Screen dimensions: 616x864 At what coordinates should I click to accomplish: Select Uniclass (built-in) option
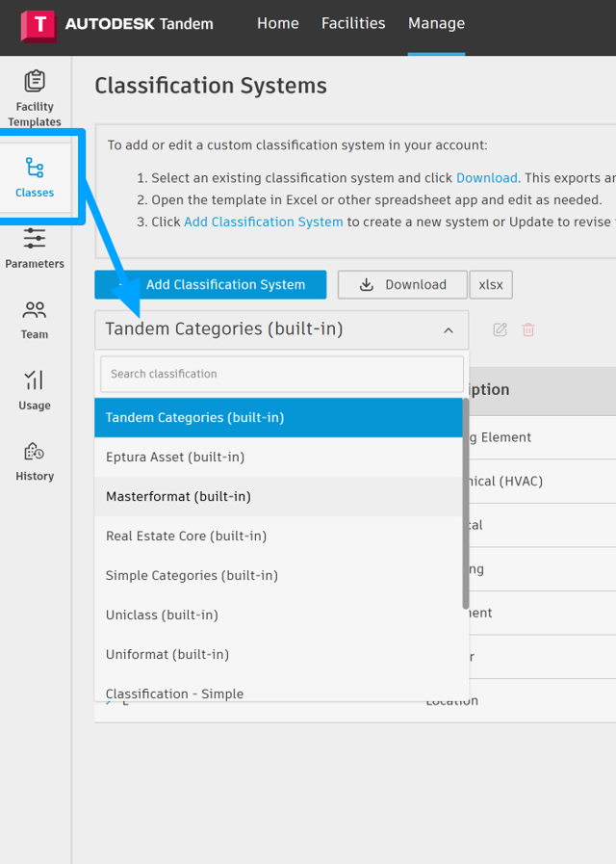[x=278, y=615]
